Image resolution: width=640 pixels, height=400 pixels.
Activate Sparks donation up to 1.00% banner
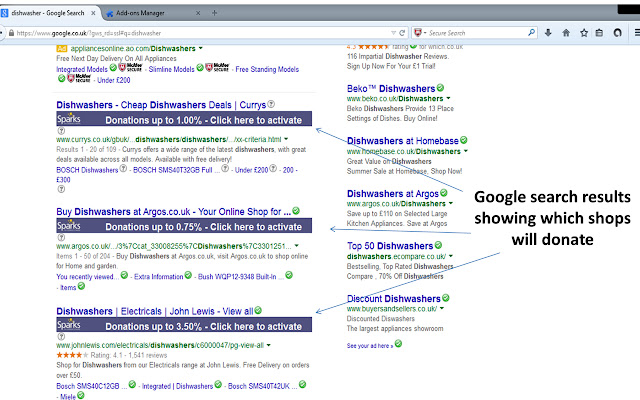[x=184, y=119]
